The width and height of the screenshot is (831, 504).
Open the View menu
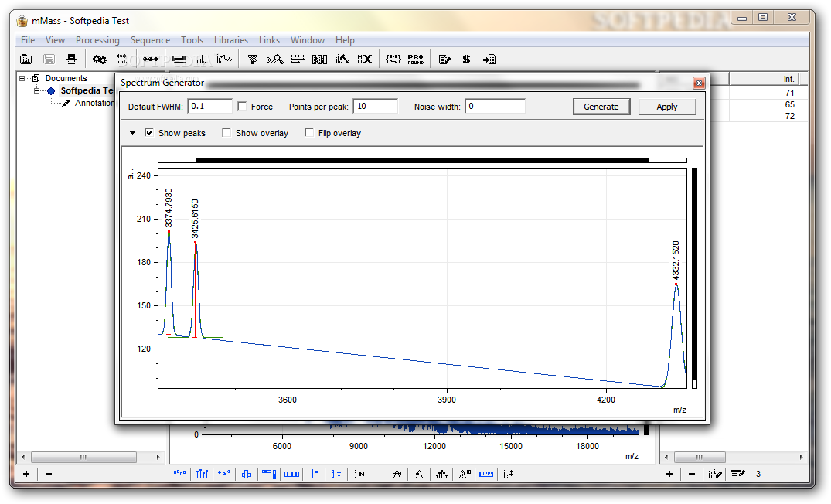(x=55, y=39)
